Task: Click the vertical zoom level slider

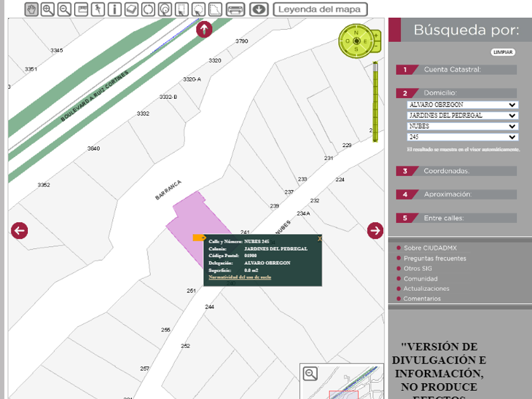Action: (x=375, y=101)
